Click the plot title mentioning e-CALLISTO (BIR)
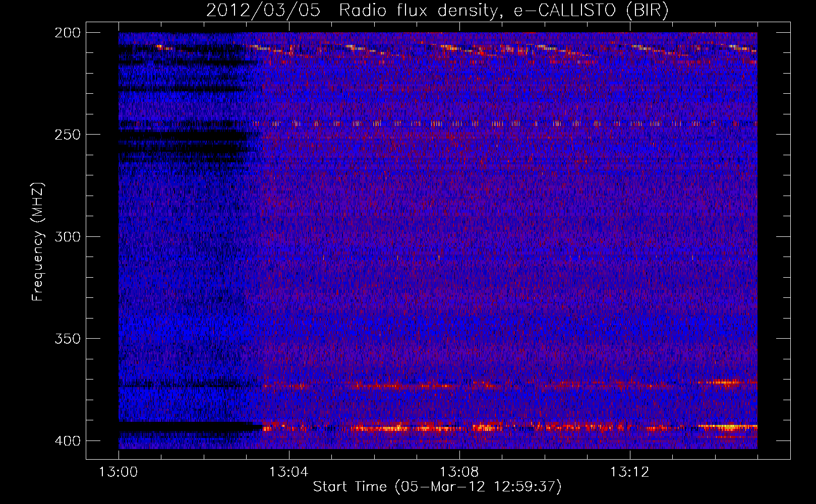This screenshot has width=816, height=504. (x=437, y=11)
